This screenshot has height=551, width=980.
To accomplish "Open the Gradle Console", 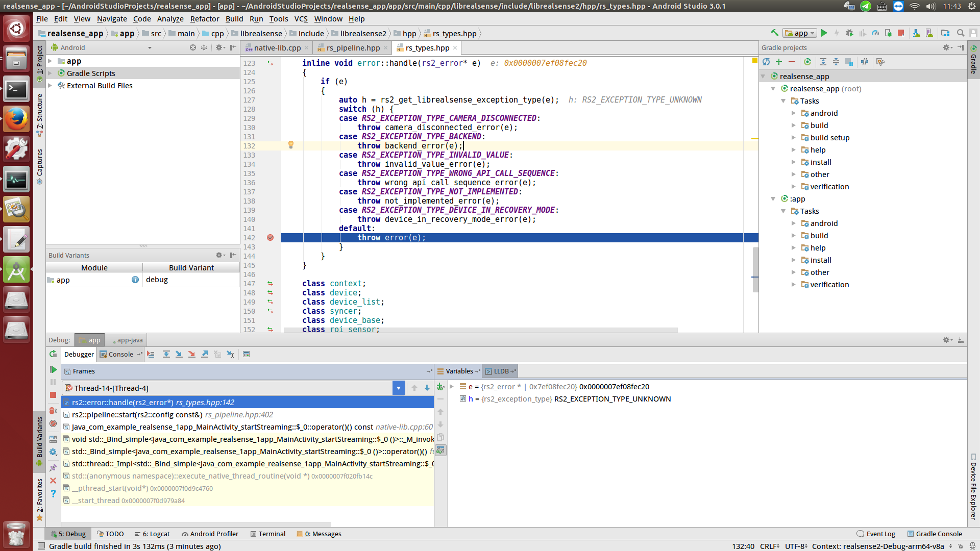I will pos(939,534).
